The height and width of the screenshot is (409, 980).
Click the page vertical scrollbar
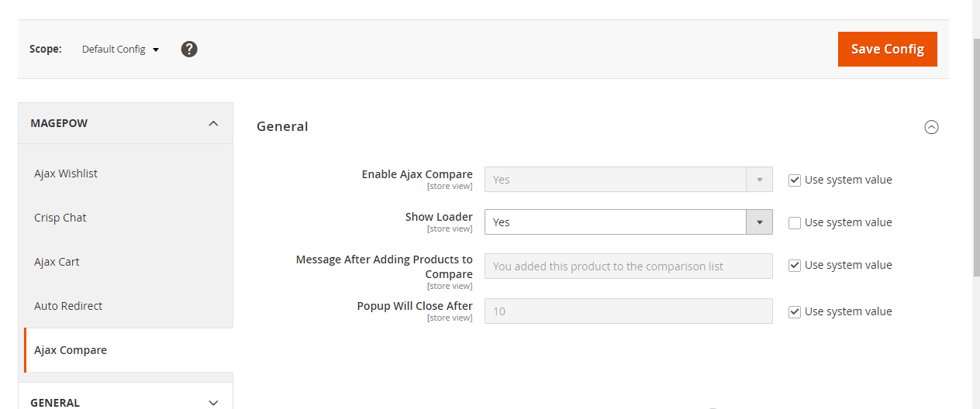click(976, 155)
